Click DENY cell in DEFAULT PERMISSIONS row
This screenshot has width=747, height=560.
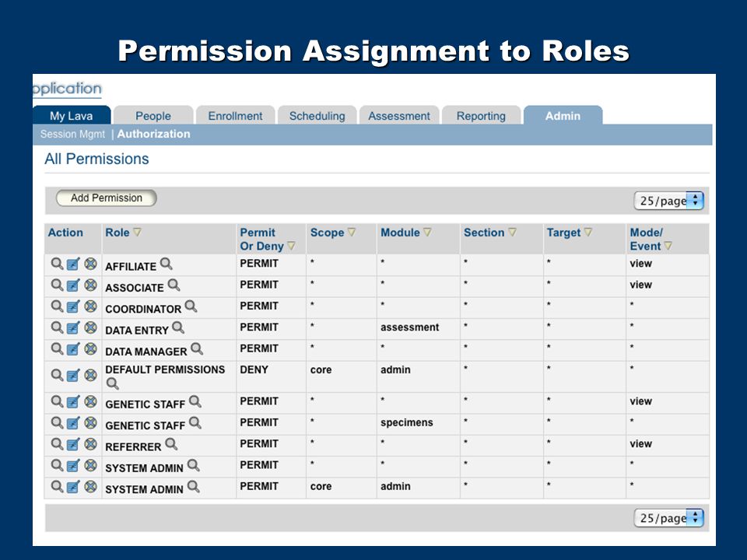[254, 369]
